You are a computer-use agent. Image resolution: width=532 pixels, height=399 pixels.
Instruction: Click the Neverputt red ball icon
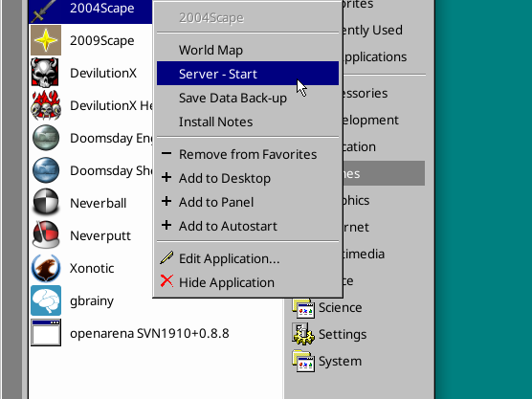46,234
